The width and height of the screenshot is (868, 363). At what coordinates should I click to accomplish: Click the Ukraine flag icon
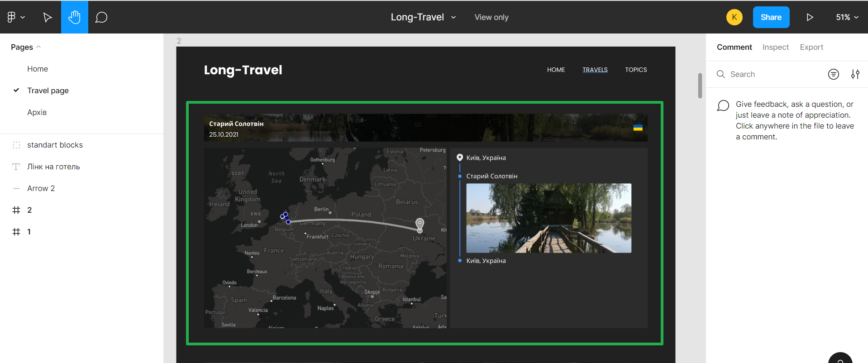point(638,128)
